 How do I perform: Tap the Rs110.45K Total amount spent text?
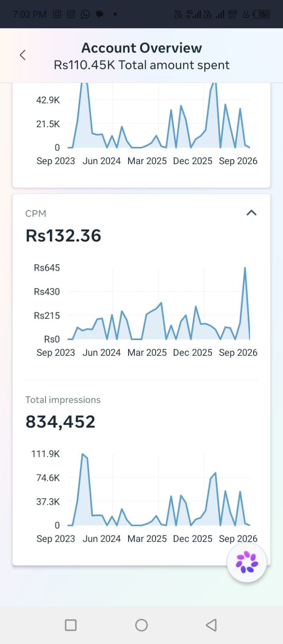[x=141, y=65]
